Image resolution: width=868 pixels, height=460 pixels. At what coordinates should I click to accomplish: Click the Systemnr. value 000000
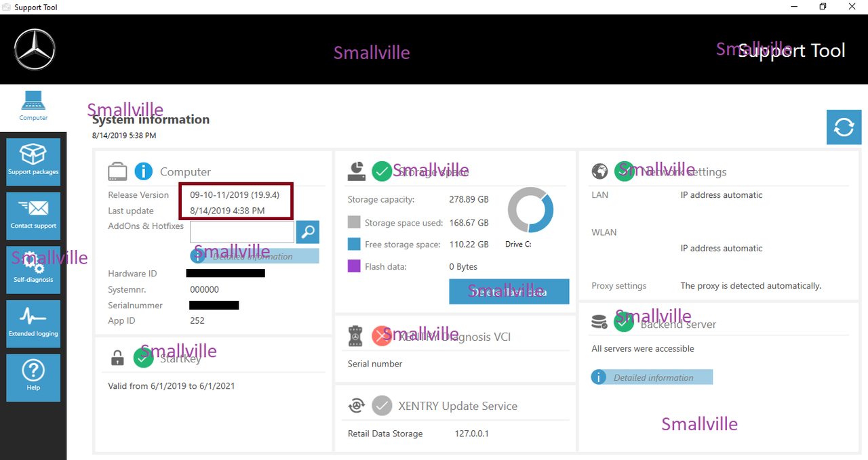204,289
